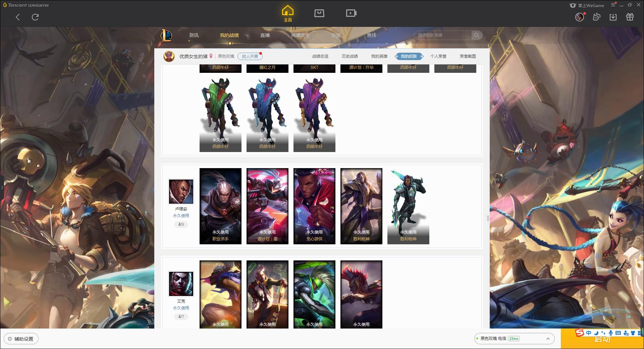The image size is (644, 349).
Task: Click the punctuation icon in IME toolbar
Action: tap(603, 333)
